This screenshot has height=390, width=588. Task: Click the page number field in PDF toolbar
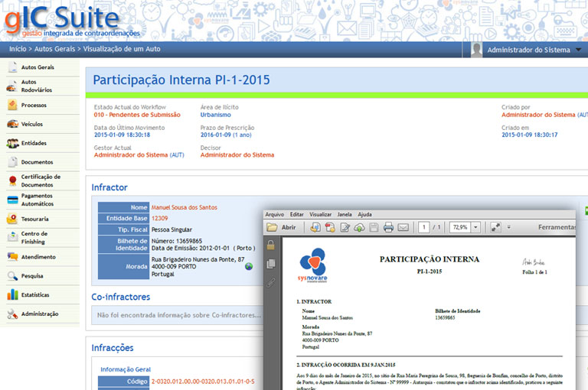pos(423,227)
